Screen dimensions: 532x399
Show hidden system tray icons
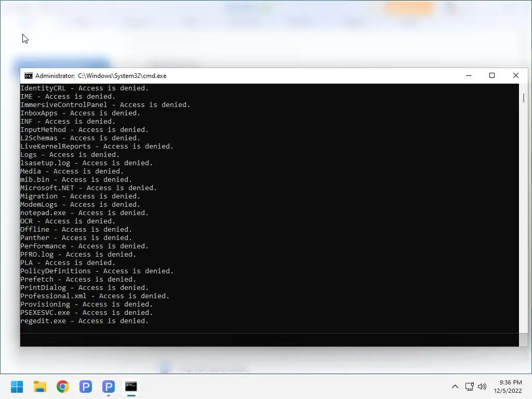(x=455, y=387)
